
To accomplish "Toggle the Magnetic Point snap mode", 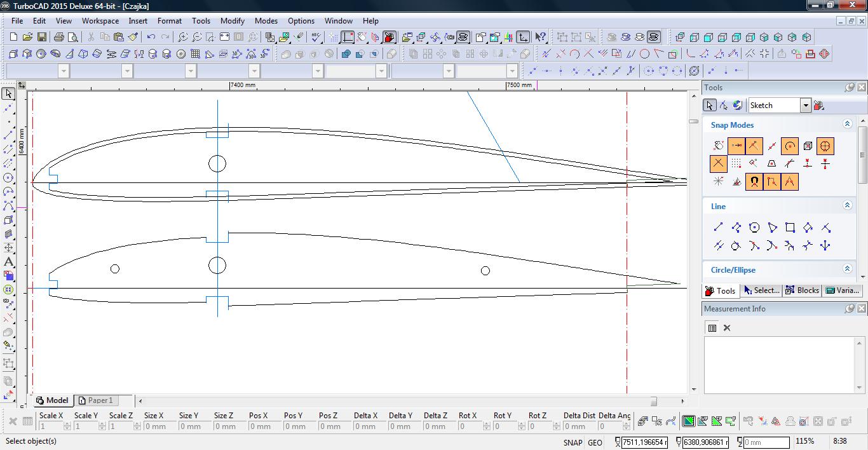I will click(x=754, y=182).
